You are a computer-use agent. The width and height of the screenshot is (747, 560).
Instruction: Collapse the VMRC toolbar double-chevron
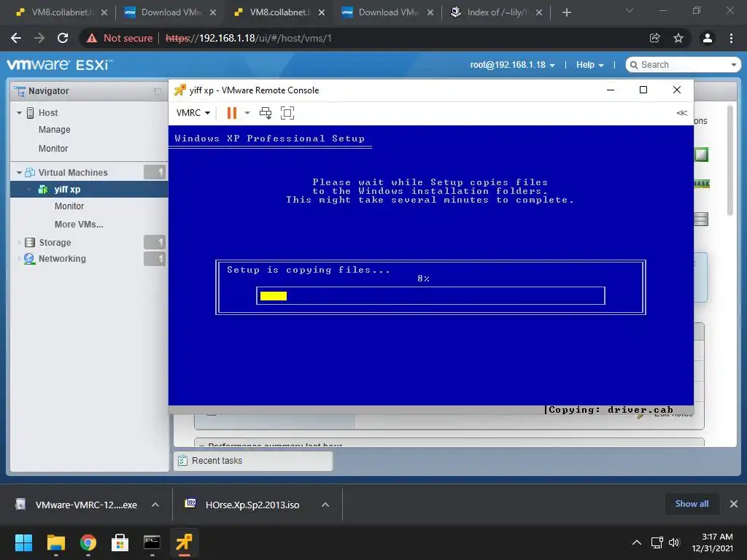point(682,113)
